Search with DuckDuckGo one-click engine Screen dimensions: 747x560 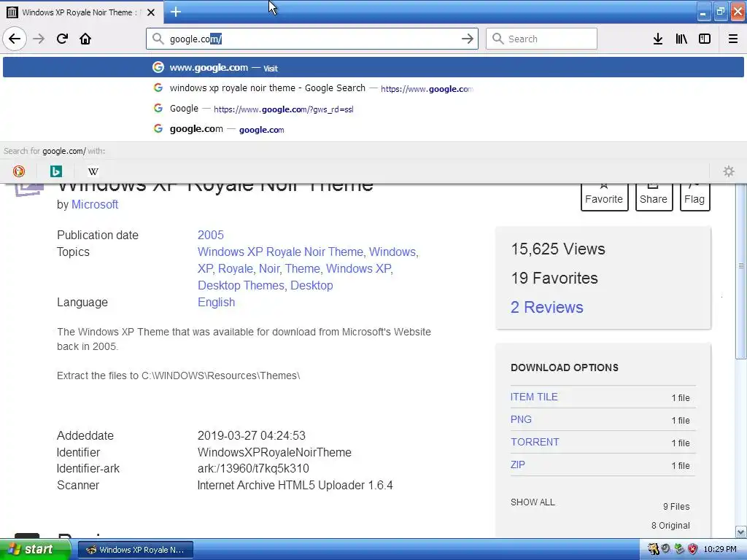click(x=19, y=171)
